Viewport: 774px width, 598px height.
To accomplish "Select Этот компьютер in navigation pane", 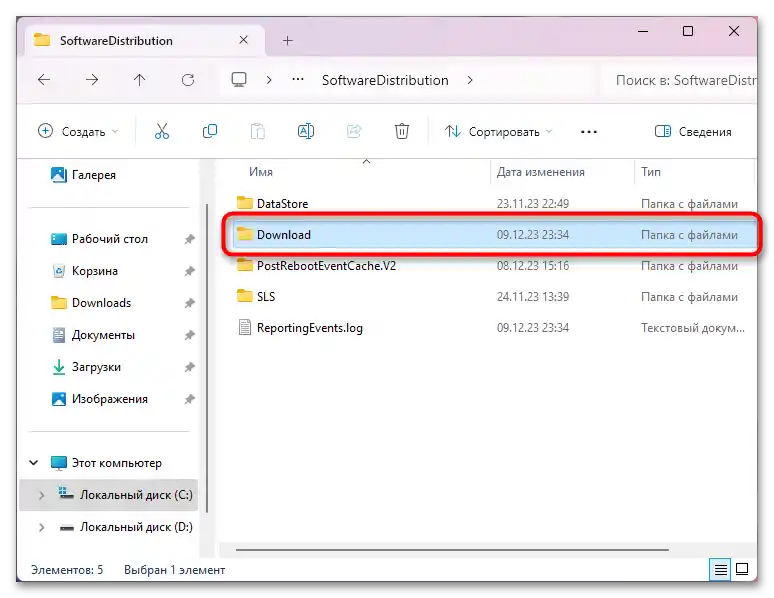I will point(116,463).
